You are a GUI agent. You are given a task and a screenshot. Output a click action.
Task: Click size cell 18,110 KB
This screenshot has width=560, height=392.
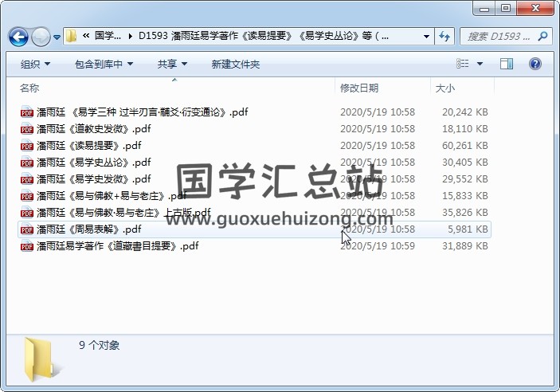coord(464,129)
